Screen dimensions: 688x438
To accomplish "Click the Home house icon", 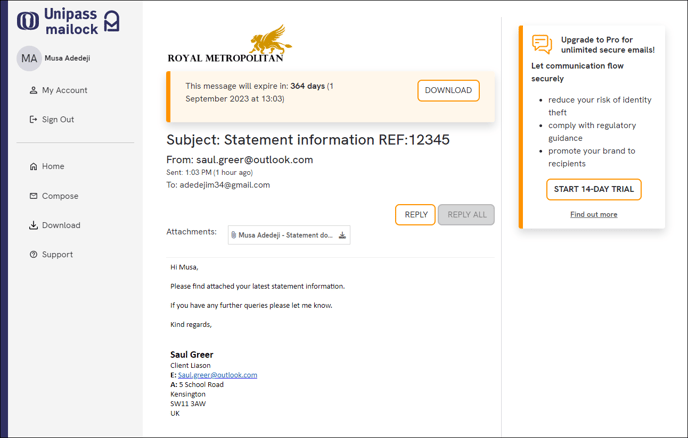I will coord(33,166).
